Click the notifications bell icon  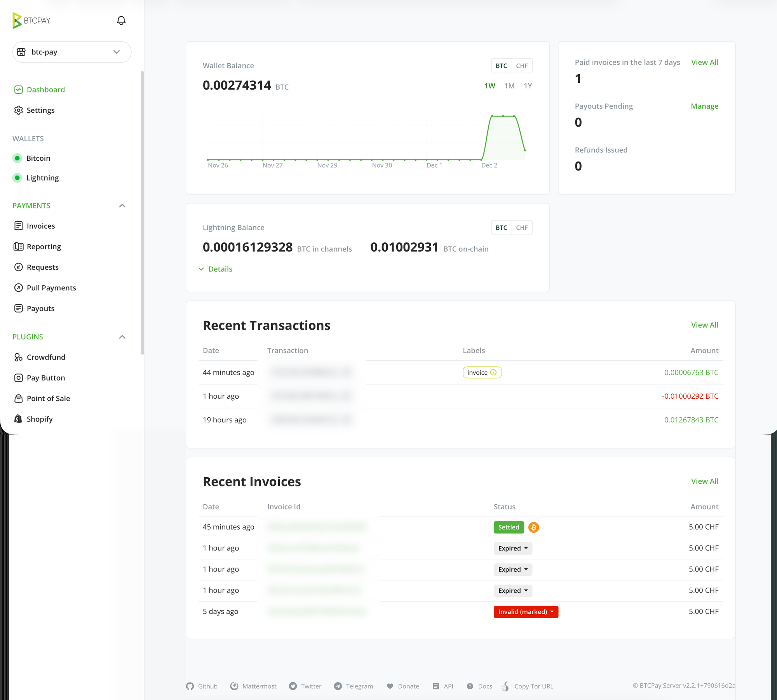click(x=121, y=21)
